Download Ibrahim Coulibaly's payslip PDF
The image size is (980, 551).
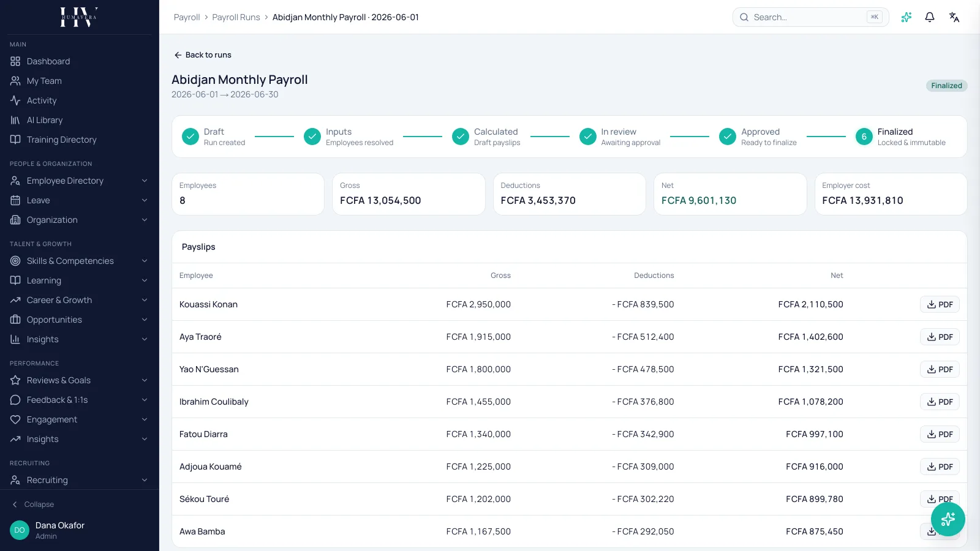[940, 402]
